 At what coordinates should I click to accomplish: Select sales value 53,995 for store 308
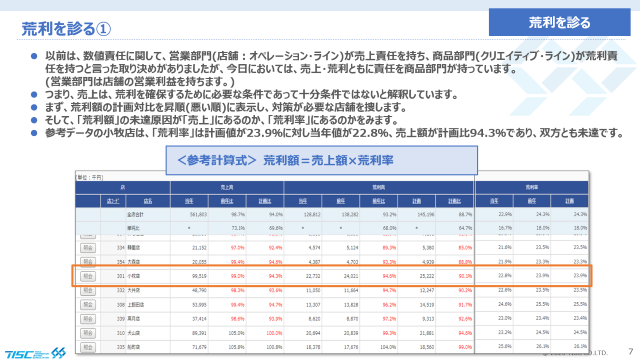[200, 305]
